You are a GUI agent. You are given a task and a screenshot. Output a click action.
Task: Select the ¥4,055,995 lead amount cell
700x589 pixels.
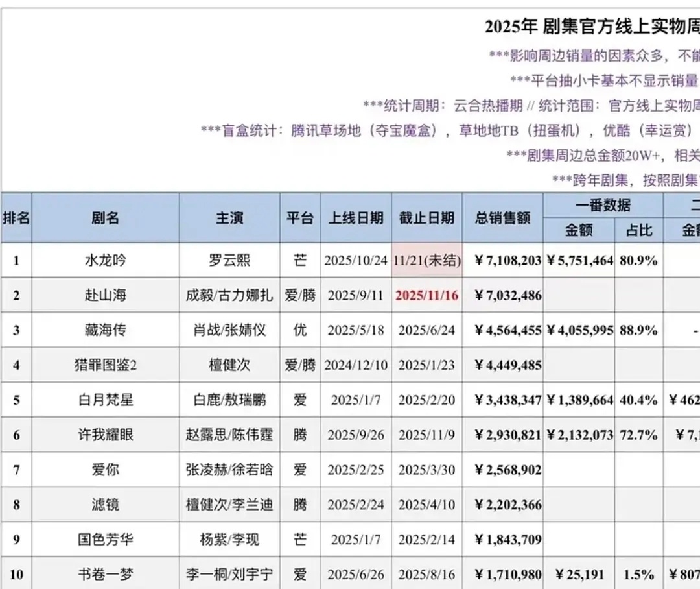pyautogui.click(x=579, y=330)
